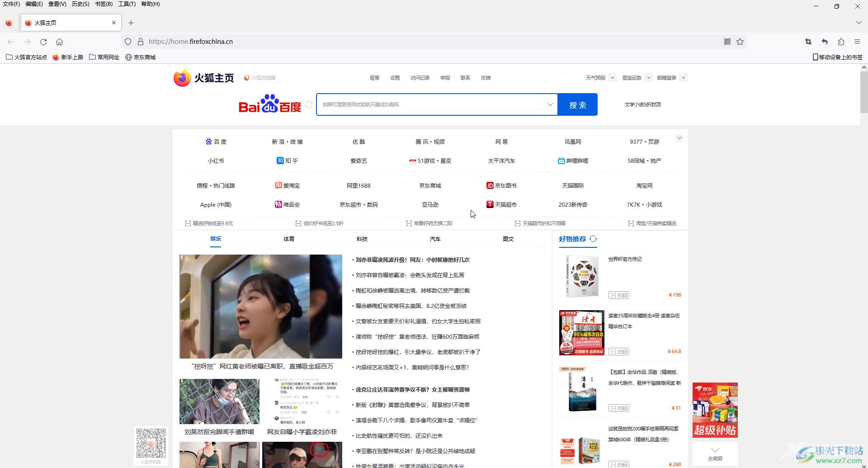Click the address bar URL field
868x468 pixels.
[x=434, y=42]
